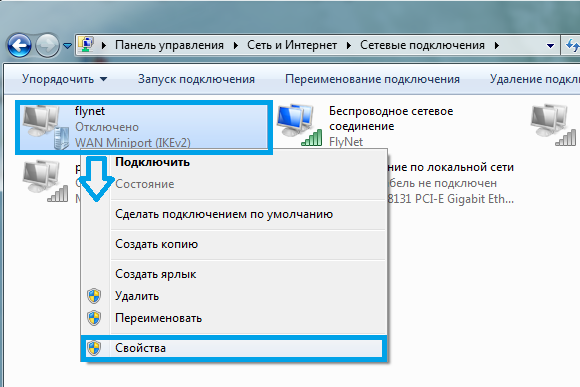Click the shield icon next to Свойства
Viewport: 580px width, 387px height.
click(x=94, y=348)
